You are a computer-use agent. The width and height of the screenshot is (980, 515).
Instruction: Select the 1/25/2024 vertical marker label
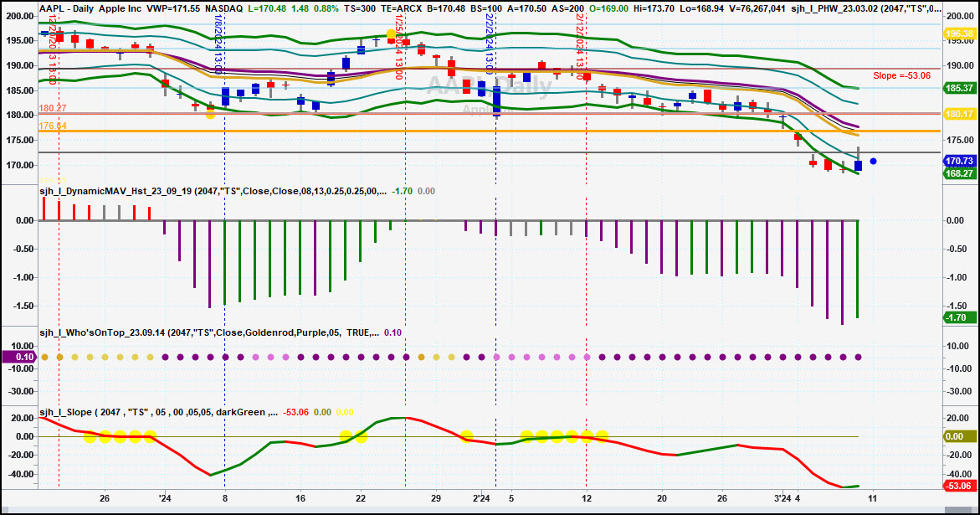(398, 49)
